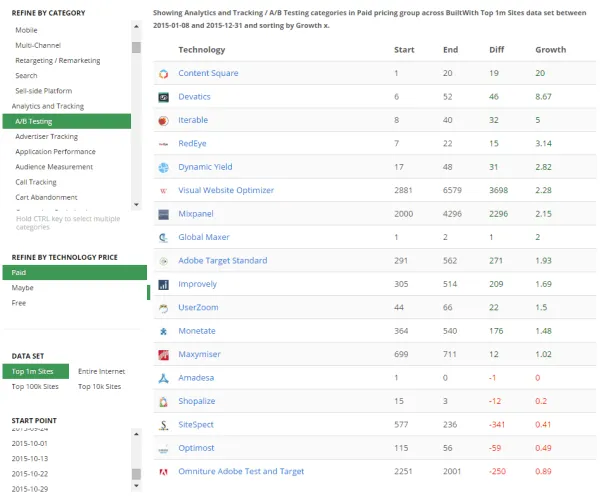
Task: Click the Content Square logo icon
Action: 163,74
